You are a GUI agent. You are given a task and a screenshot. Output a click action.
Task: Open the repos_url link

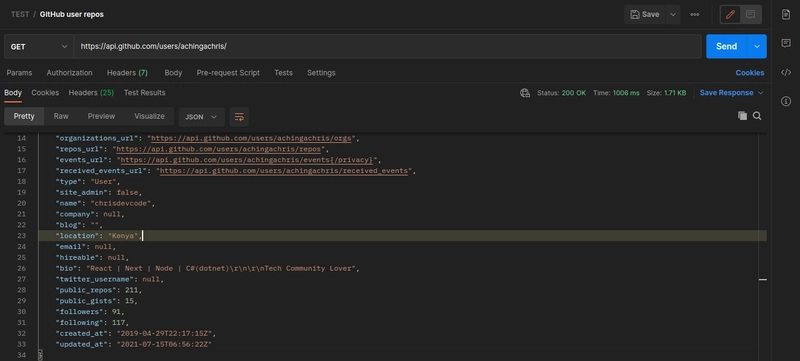(220, 149)
